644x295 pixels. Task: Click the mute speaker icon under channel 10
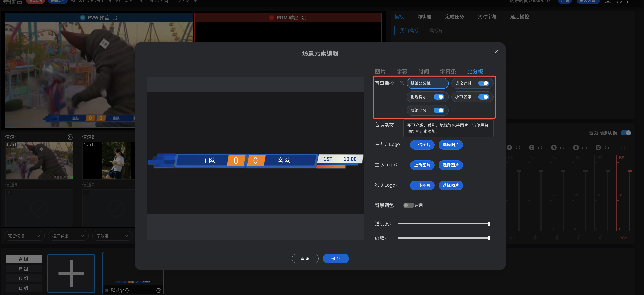tap(601, 238)
